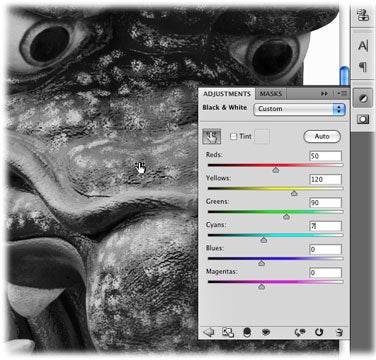Click the Auto button
The image size is (376, 360).
coord(322,136)
